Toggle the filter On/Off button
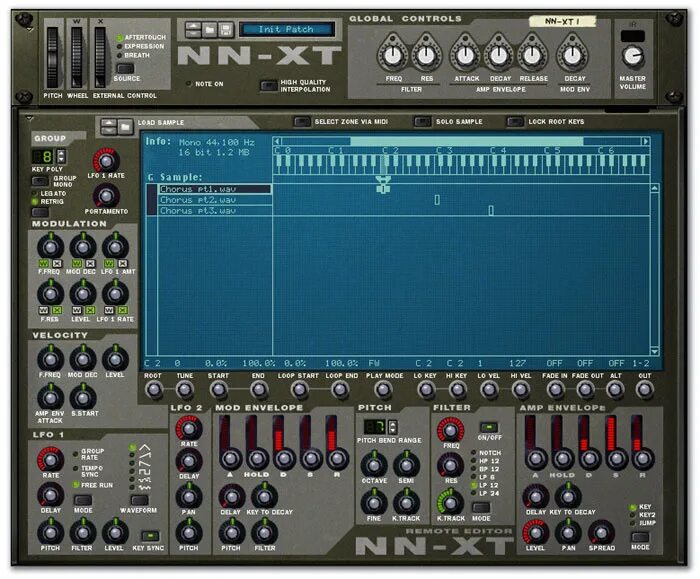The image size is (700, 579). (x=489, y=427)
